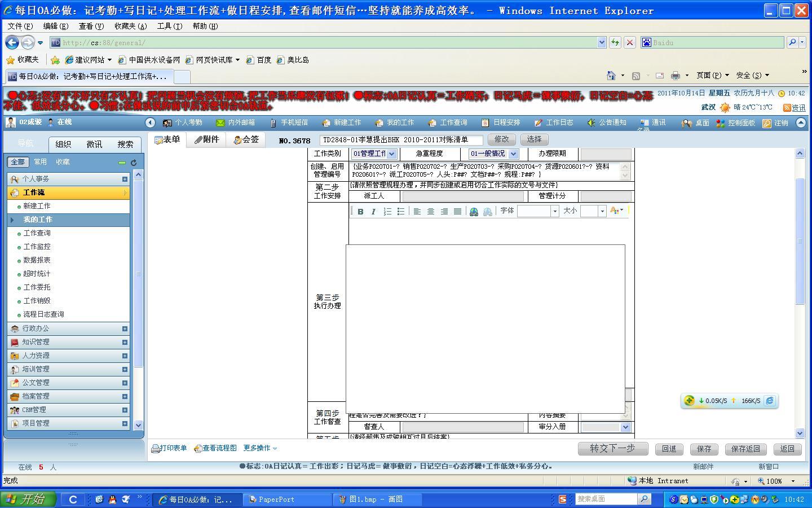Screen dimensions: 812x508
Task: Open 内外邮箱 mailbox
Action: tap(235, 122)
